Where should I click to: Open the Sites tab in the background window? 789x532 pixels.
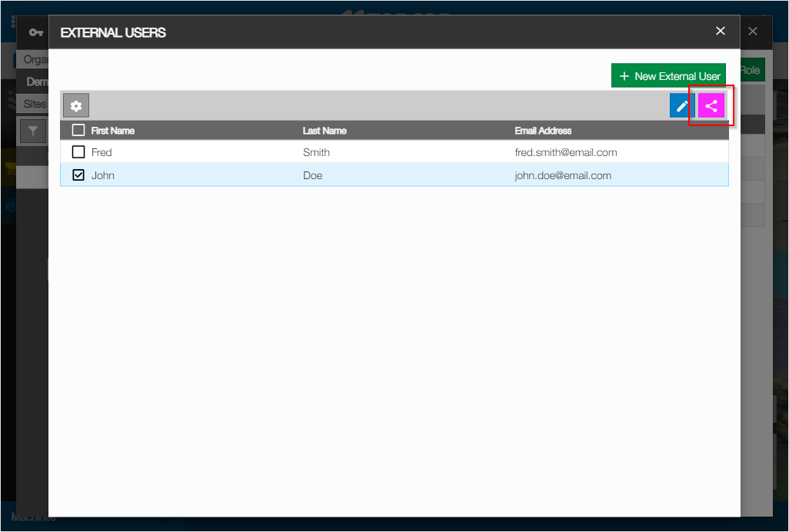pos(34,104)
